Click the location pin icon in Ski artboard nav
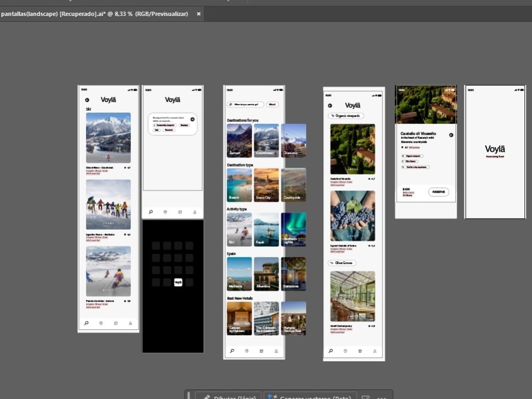This screenshot has width=532, height=399. tap(101, 323)
